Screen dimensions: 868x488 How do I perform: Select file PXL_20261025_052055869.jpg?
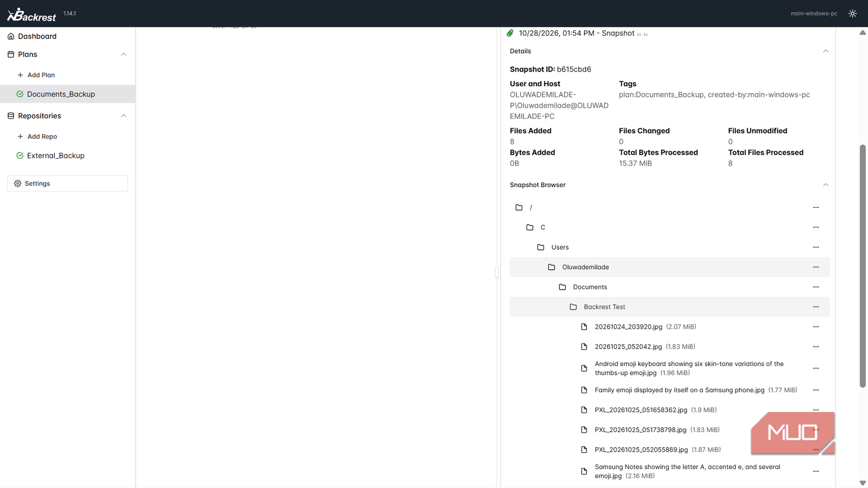[641, 450]
